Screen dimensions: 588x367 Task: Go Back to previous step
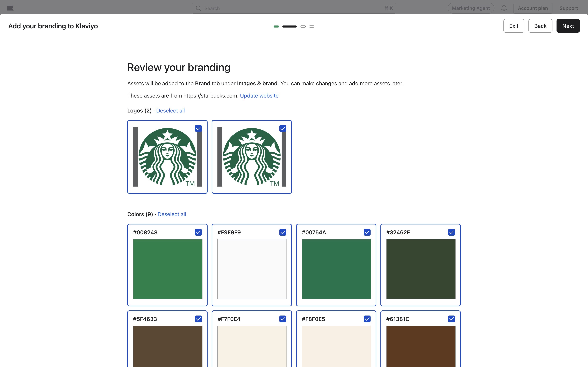(x=540, y=26)
